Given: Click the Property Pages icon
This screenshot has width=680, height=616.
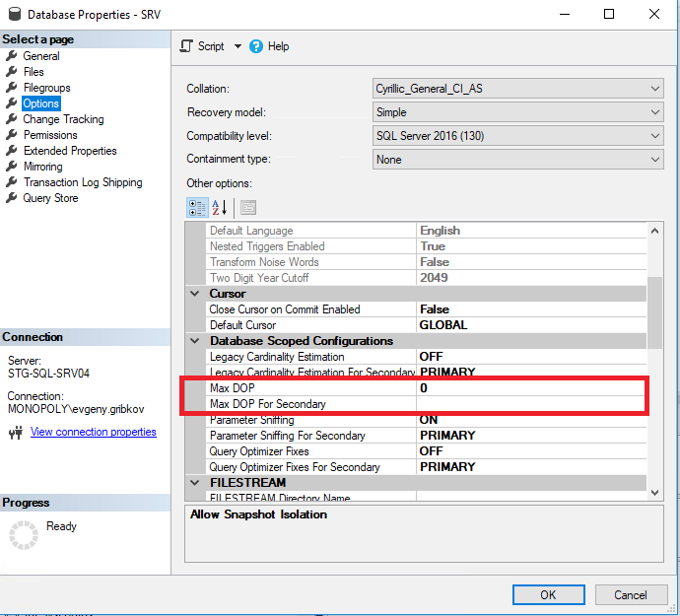Looking at the screenshot, I should pyautogui.click(x=248, y=208).
